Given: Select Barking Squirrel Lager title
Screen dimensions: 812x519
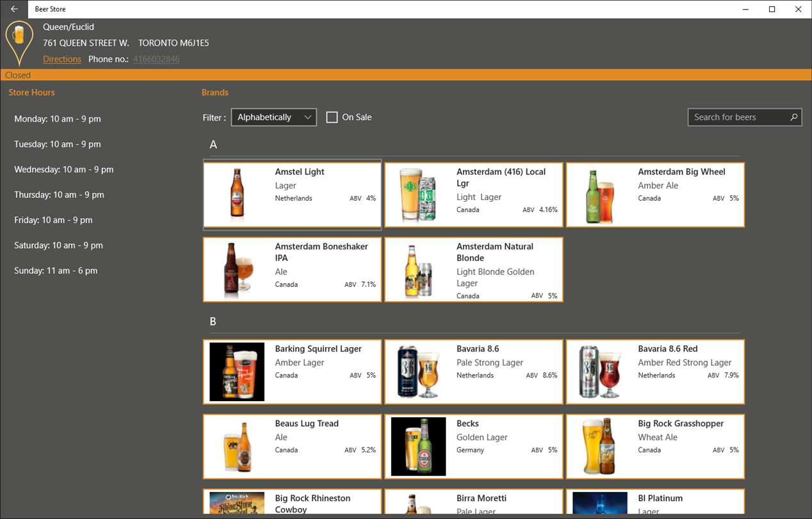Looking at the screenshot, I should [x=318, y=349].
